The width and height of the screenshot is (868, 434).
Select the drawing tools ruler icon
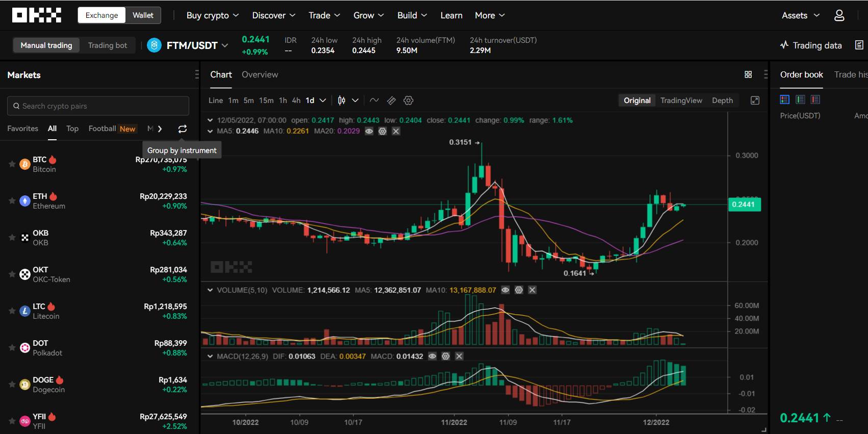391,100
